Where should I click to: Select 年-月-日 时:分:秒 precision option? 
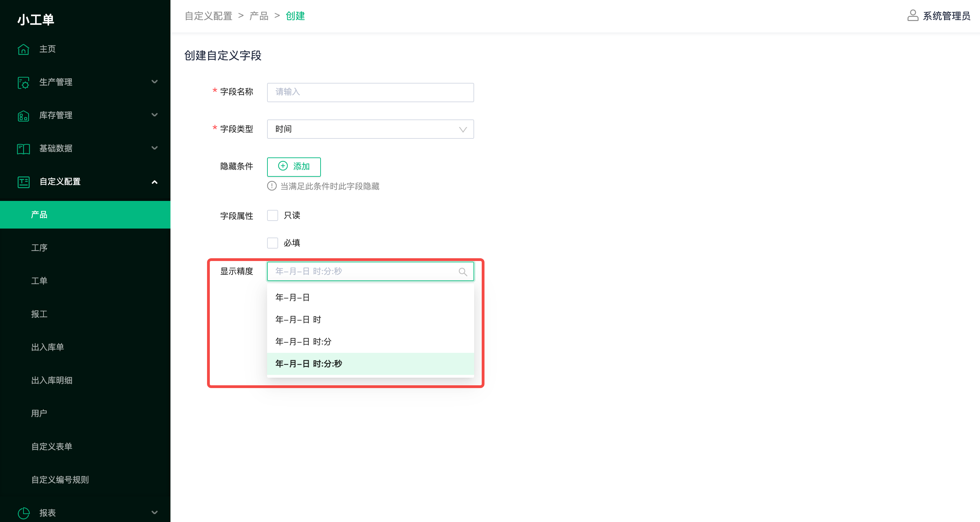[370, 364]
